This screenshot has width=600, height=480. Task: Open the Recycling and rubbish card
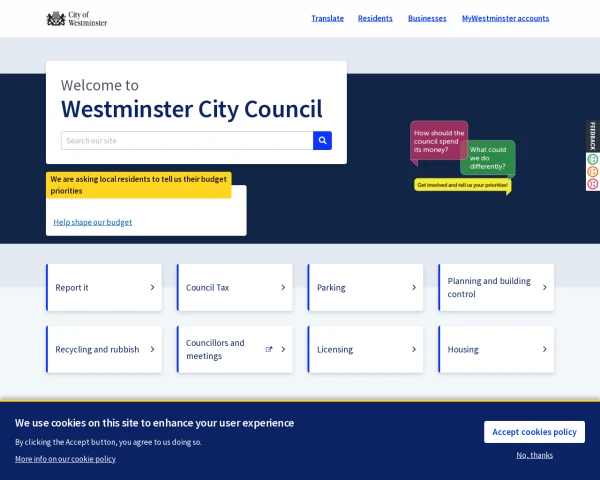[104, 349]
